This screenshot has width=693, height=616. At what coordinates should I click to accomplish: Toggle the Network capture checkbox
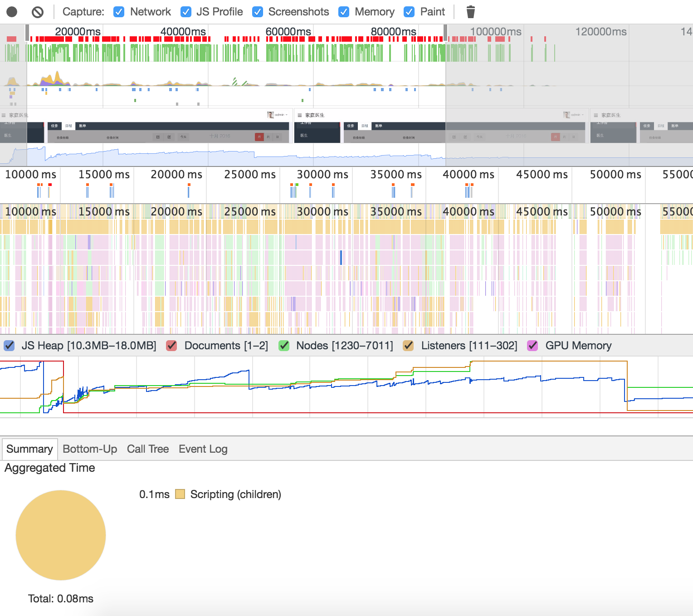tap(119, 12)
